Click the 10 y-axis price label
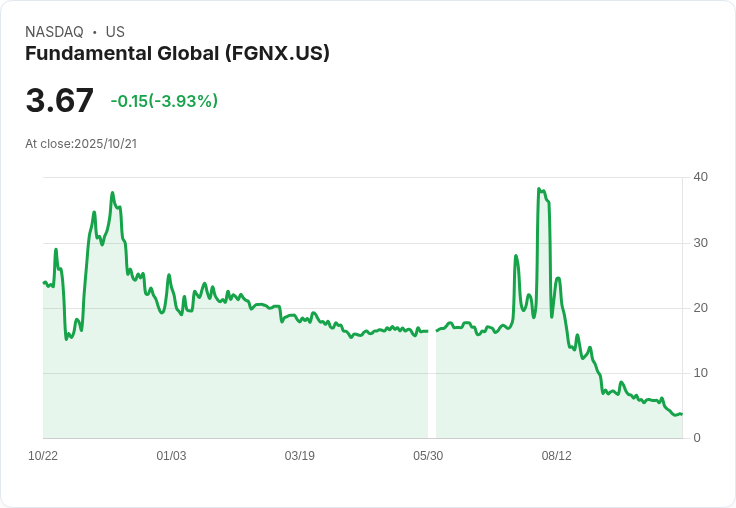This screenshot has width=736, height=508. pyautogui.click(x=701, y=373)
